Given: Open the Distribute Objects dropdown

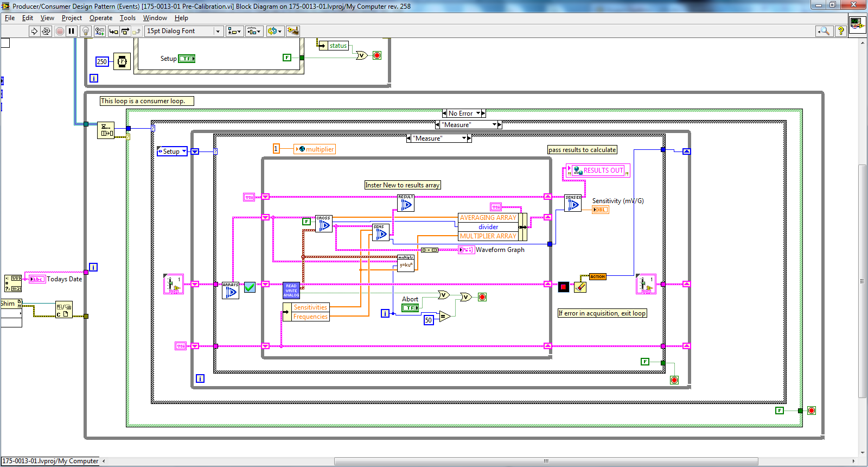Looking at the screenshot, I should [254, 31].
